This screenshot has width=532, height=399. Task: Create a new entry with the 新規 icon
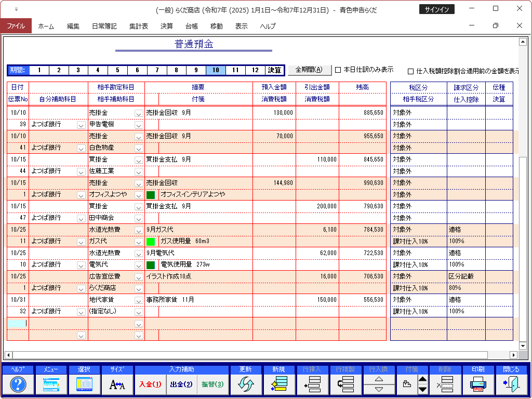pyautogui.click(x=279, y=384)
